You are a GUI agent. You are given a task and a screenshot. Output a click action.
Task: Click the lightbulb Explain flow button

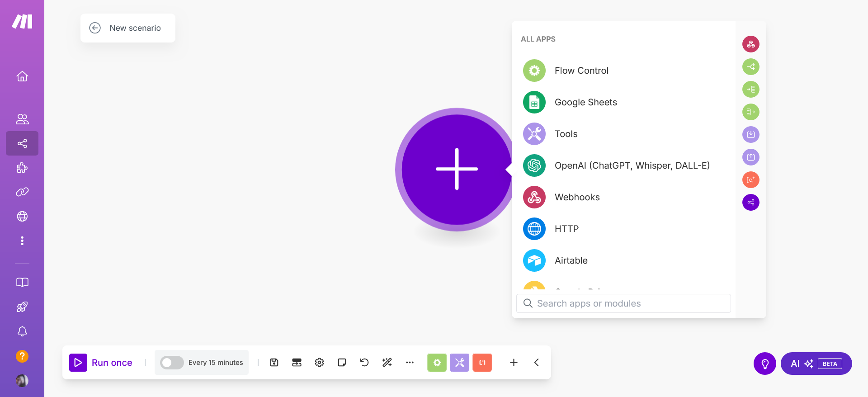[x=765, y=364]
